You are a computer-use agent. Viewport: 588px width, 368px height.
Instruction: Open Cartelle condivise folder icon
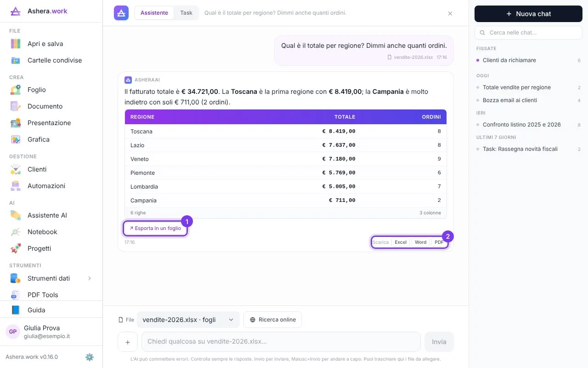(16, 60)
